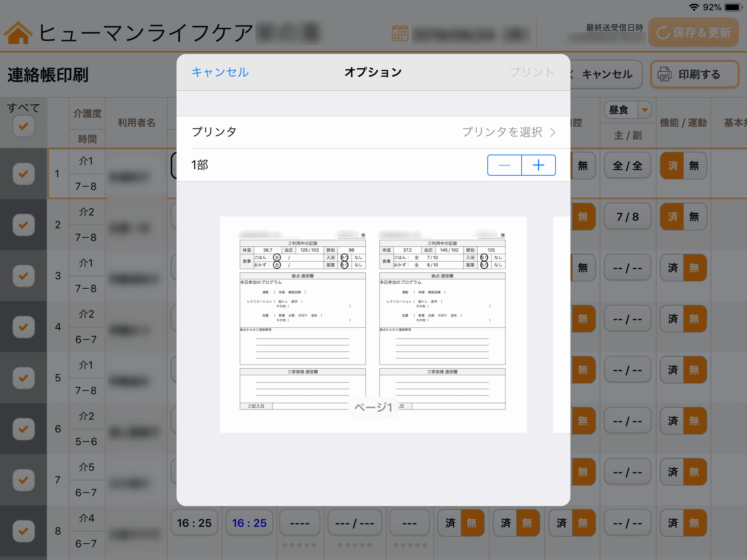Uncheck the checkbox for row 5

tap(23, 378)
